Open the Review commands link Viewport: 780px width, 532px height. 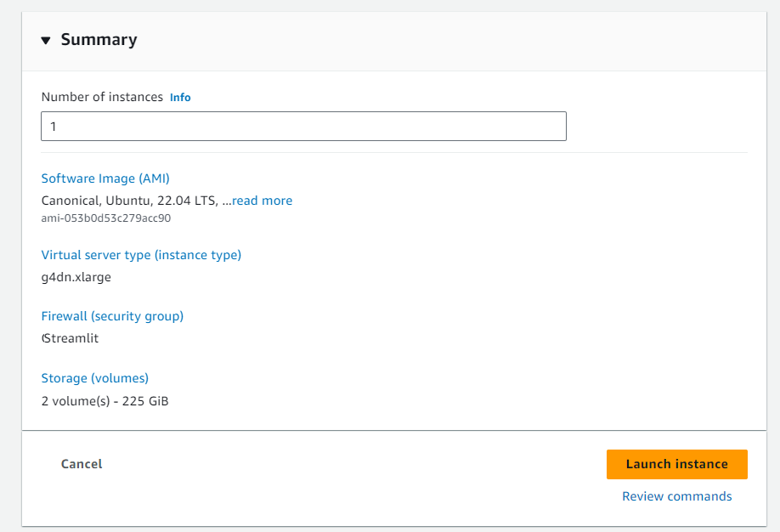[x=677, y=496]
